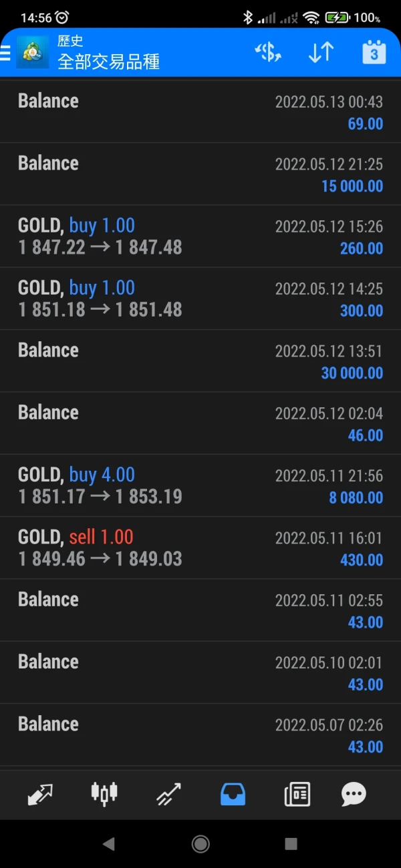Open the Chat messages tab
Screen dimensions: 401x868
(354, 795)
